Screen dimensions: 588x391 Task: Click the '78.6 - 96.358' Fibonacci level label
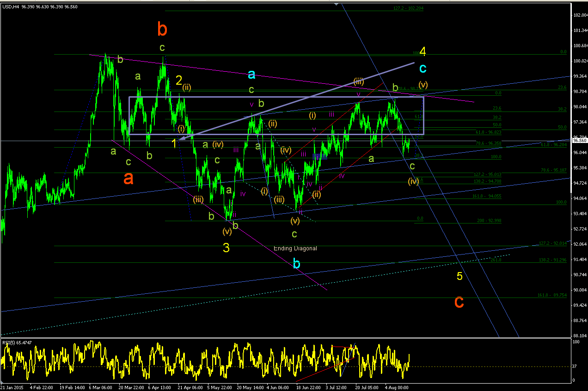pyautogui.click(x=488, y=143)
